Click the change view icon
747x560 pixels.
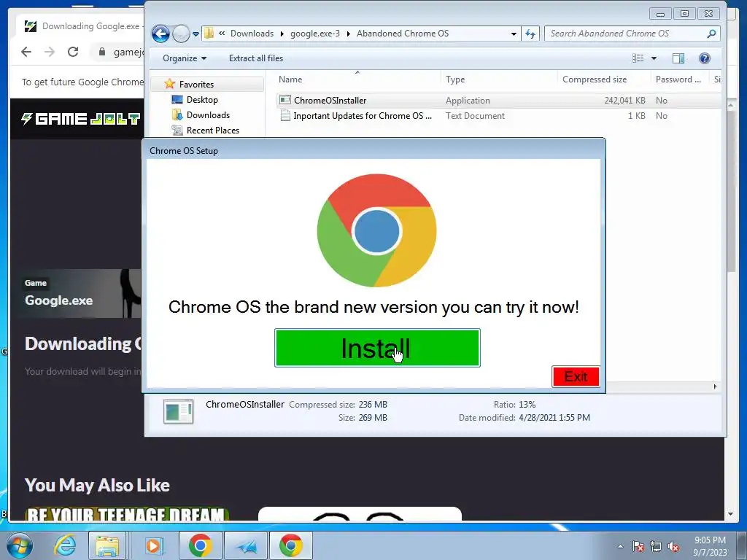pyautogui.click(x=638, y=58)
